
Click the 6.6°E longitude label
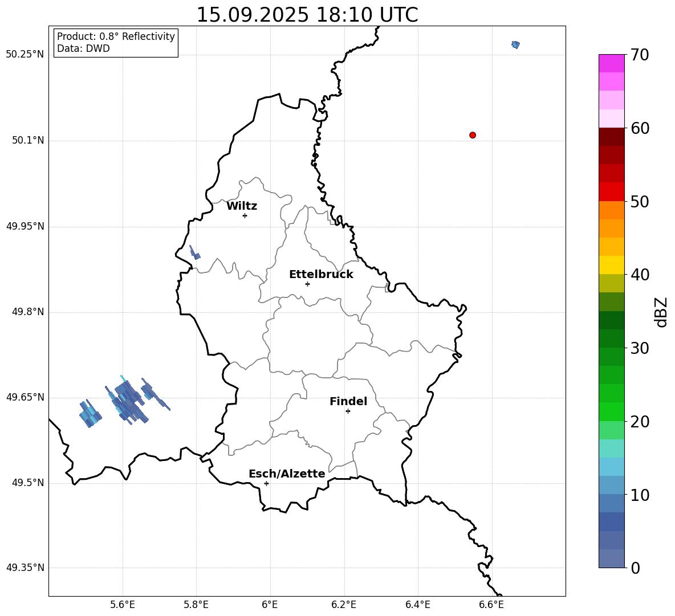[x=491, y=605]
